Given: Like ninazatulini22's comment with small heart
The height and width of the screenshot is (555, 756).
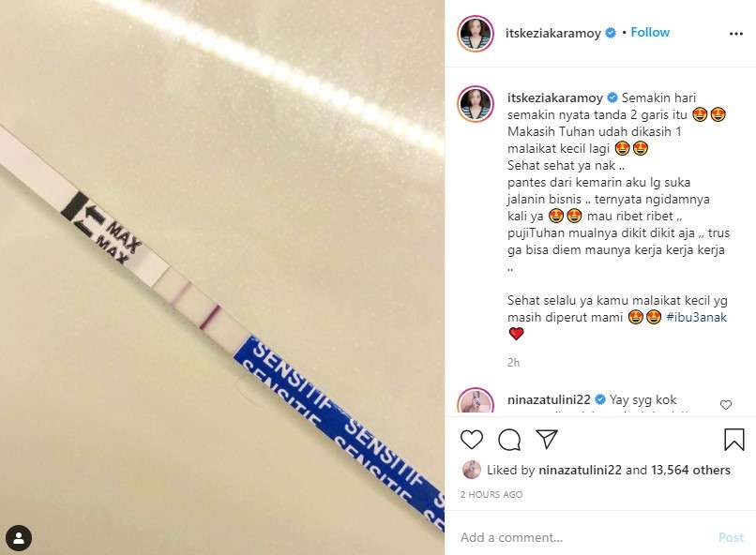Looking at the screenshot, I should [x=726, y=405].
